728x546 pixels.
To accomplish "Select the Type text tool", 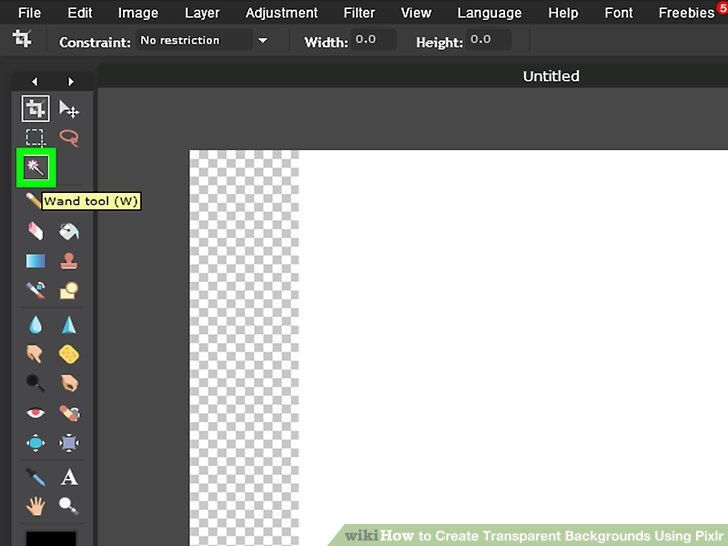I will pos(69,477).
